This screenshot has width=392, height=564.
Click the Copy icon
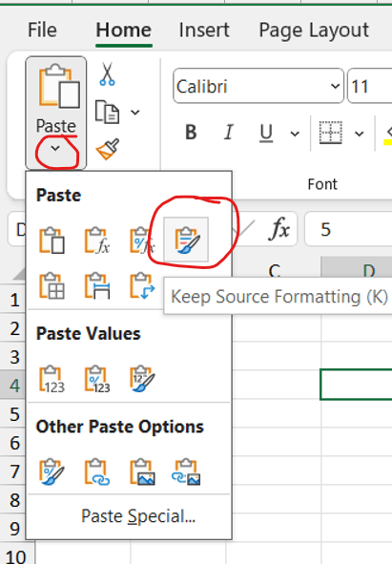107,113
